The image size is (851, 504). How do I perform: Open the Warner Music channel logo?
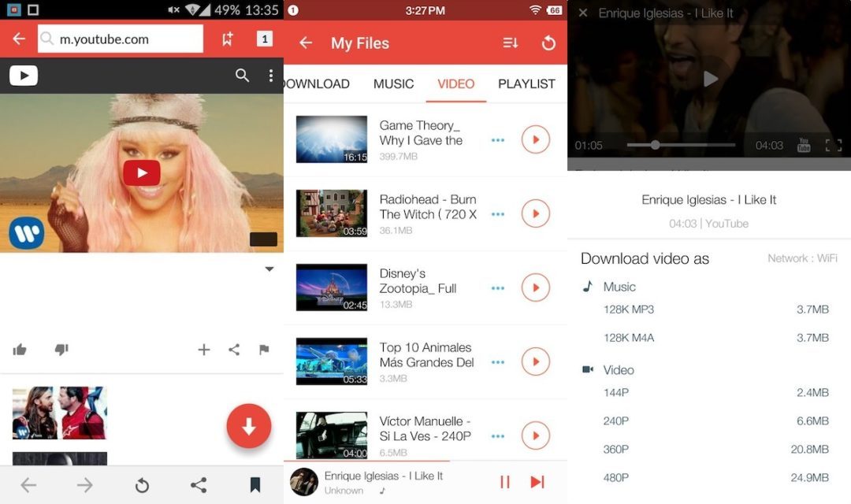27,233
